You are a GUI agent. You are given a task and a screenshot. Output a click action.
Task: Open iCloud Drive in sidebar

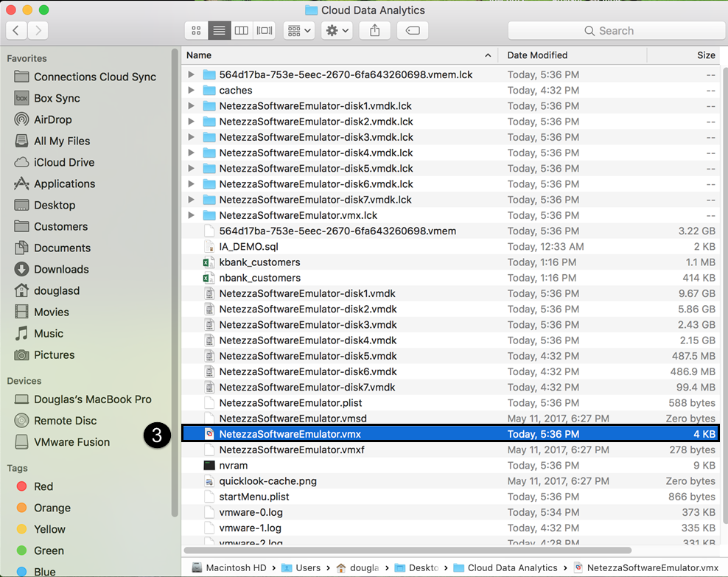pyautogui.click(x=54, y=162)
